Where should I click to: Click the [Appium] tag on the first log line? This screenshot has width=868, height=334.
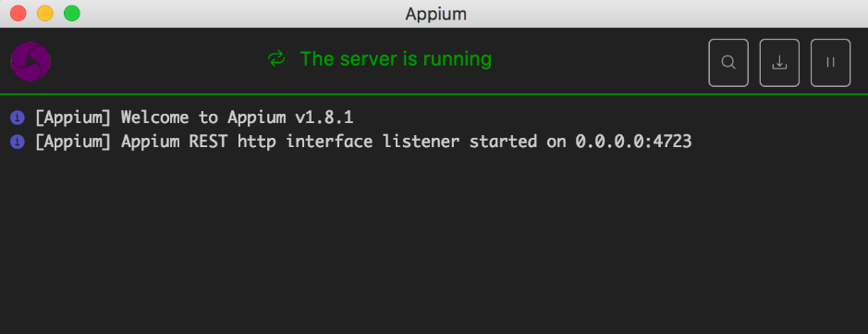(73, 118)
